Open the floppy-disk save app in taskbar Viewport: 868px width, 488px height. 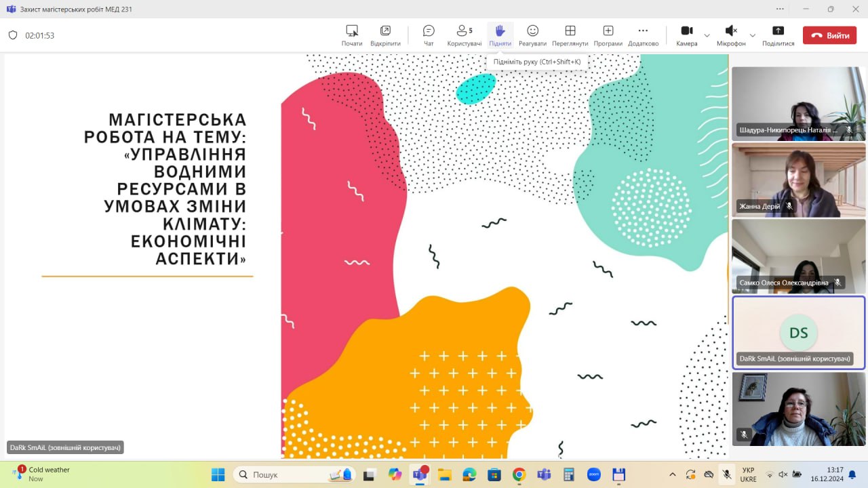click(618, 474)
